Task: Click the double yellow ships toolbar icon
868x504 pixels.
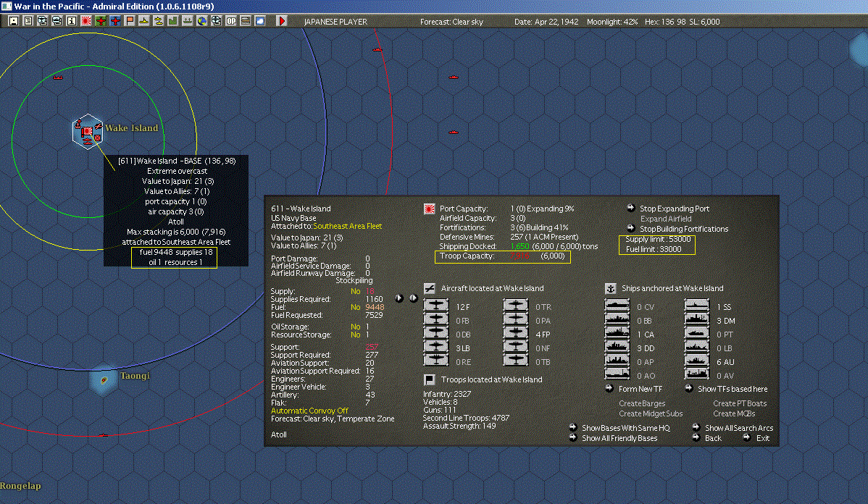Action: (x=159, y=21)
